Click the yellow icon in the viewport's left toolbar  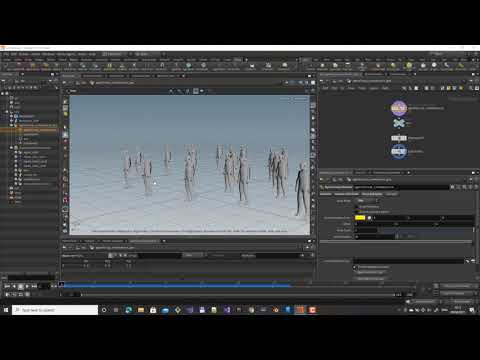pyautogui.click(x=65, y=114)
